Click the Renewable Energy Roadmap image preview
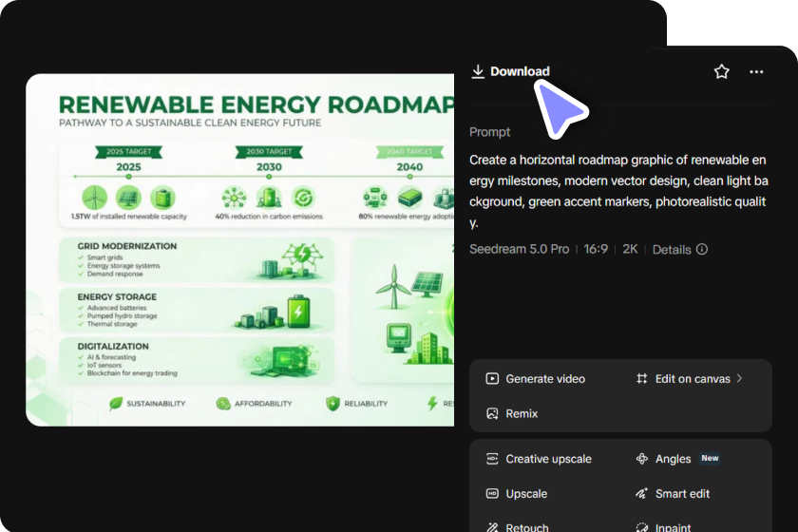The height and width of the screenshot is (532, 798). click(239, 250)
